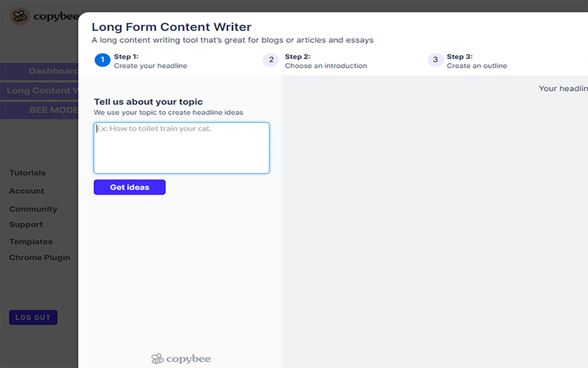This screenshot has width=588, height=368.
Task: Enable Step 2: Choose an introduction
Action: [x=326, y=61]
